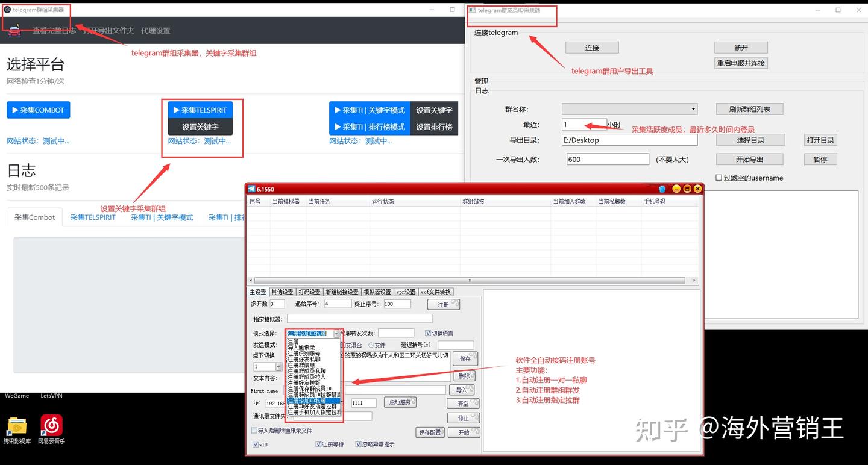Click the WeGame item in the taskbar
This screenshot has width=868, height=465.
point(17,396)
